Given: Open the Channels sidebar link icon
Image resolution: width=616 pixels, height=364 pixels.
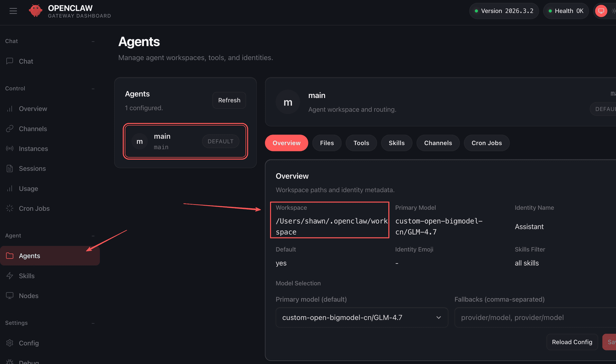Looking at the screenshot, I should point(10,129).
